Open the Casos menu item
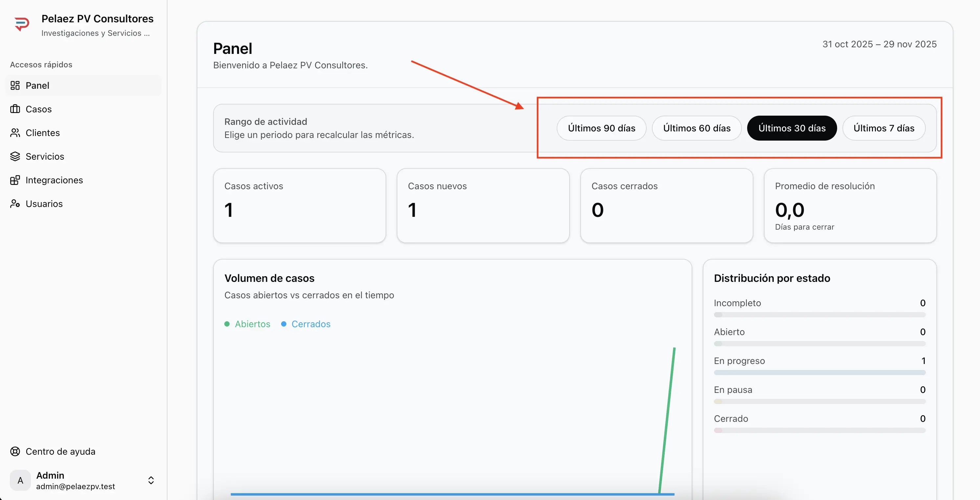The image size is (980, 500). (x=38, y=109)
